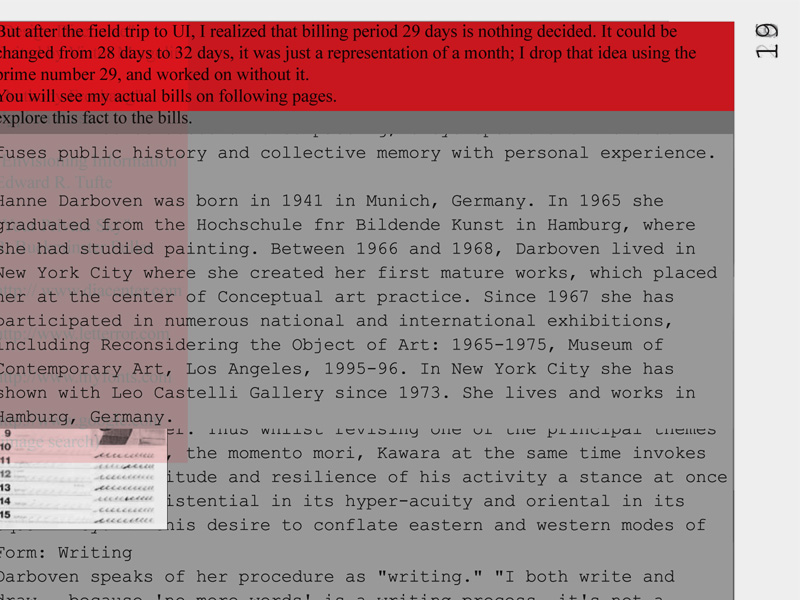This screenshot has height=600, width=800.
Task: Open the faint 'image search' link
Action: (50, 441)
